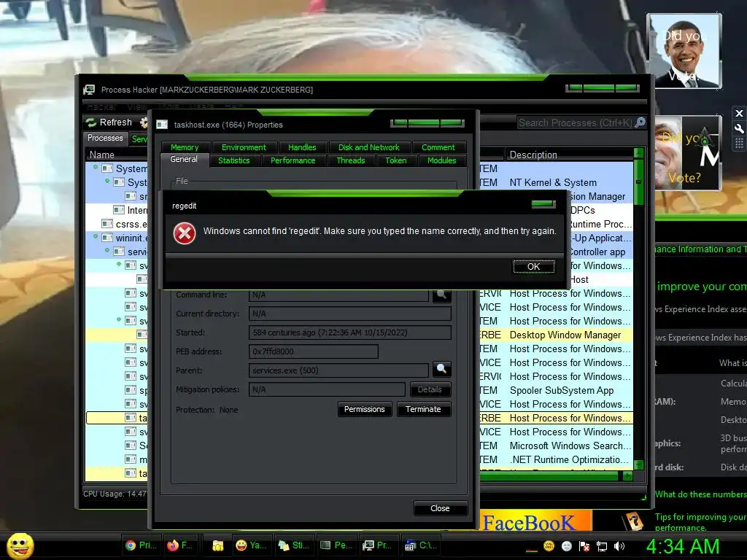The height and width of the screenshot is (560, 747).
Task: Switch to the Handles tab
Action: tap(302, 147)
